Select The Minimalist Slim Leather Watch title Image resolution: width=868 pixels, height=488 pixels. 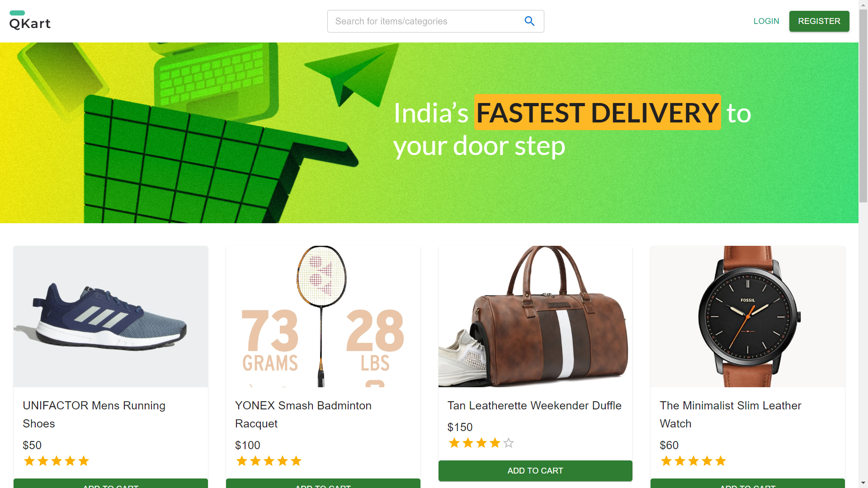[x=730, y=414]
